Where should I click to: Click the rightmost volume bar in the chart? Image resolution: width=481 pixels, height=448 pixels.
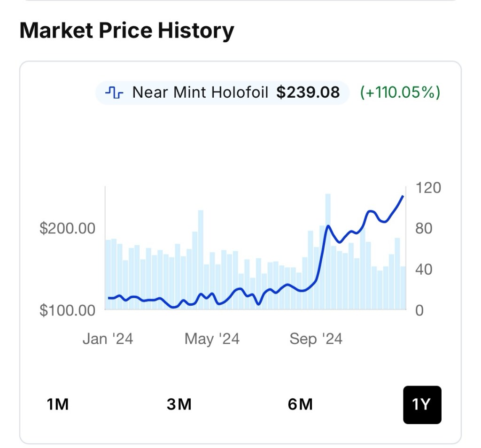403,287
